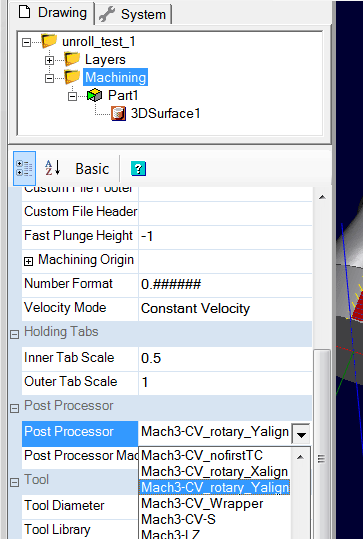Select the Machining tree item

click(x=116, y=77)
